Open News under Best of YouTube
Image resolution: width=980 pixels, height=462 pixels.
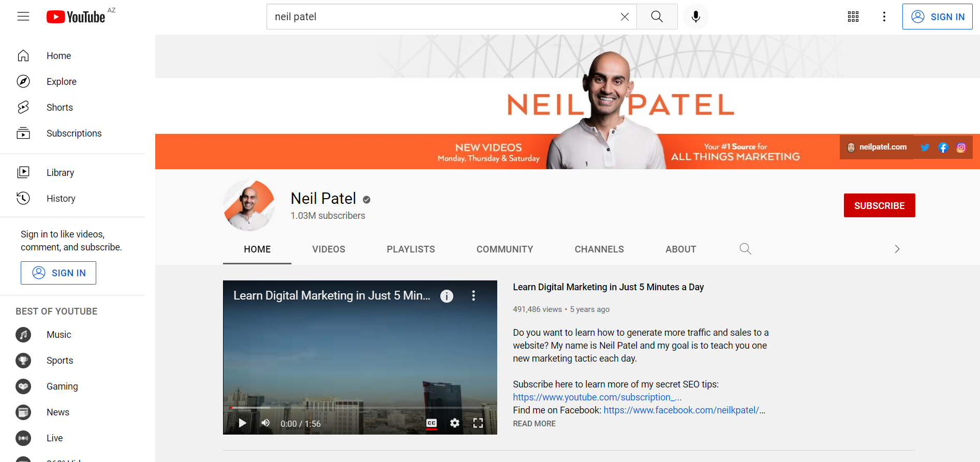coord(72,412)
